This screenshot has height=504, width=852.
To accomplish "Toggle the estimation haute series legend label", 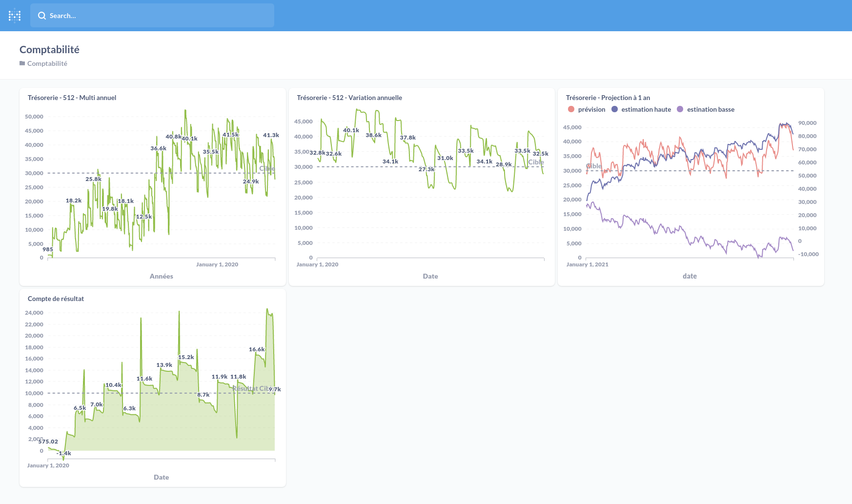I will [x=646, y=109].
